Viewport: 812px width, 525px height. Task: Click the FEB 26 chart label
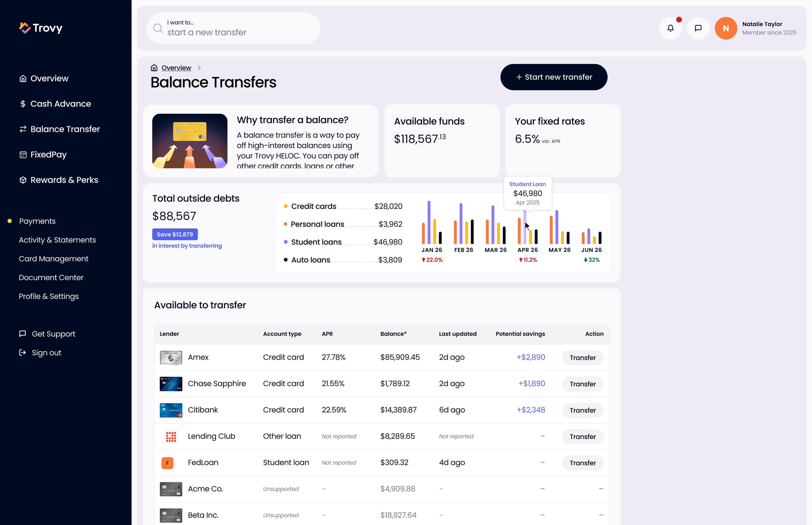(463, 250)
